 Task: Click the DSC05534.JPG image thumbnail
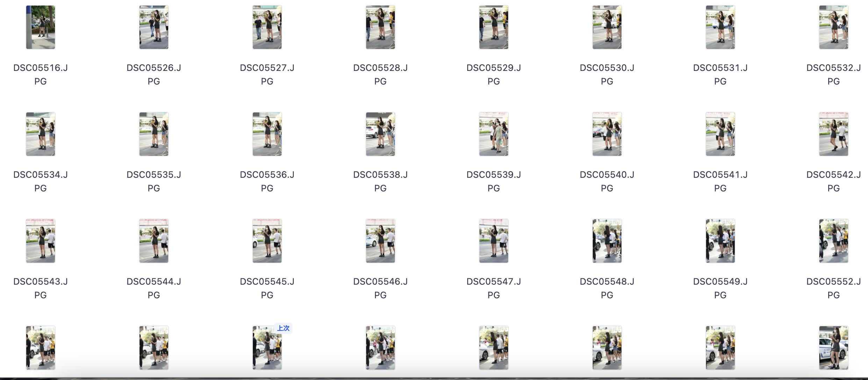coord(41,134)
